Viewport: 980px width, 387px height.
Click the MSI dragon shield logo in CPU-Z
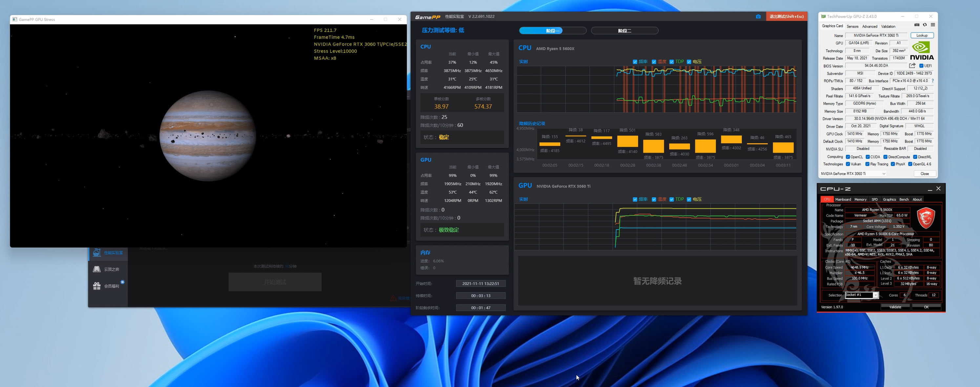926,218
